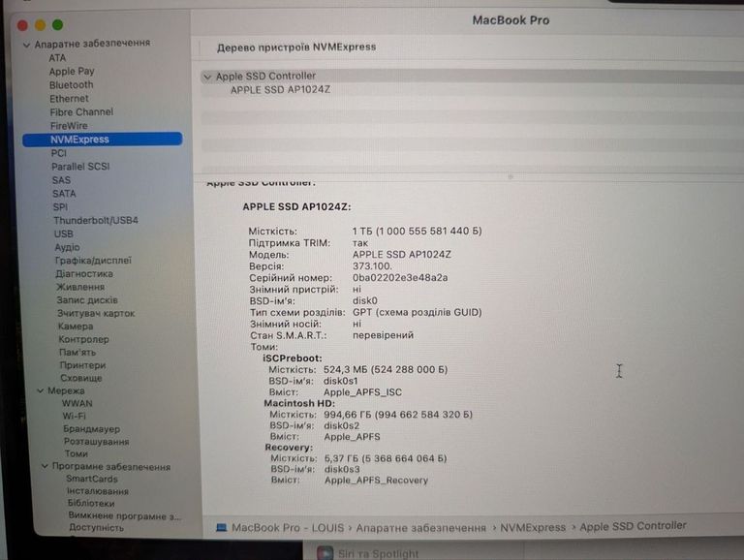
Task: Open the FireWire entry
Action: [70, 126]
